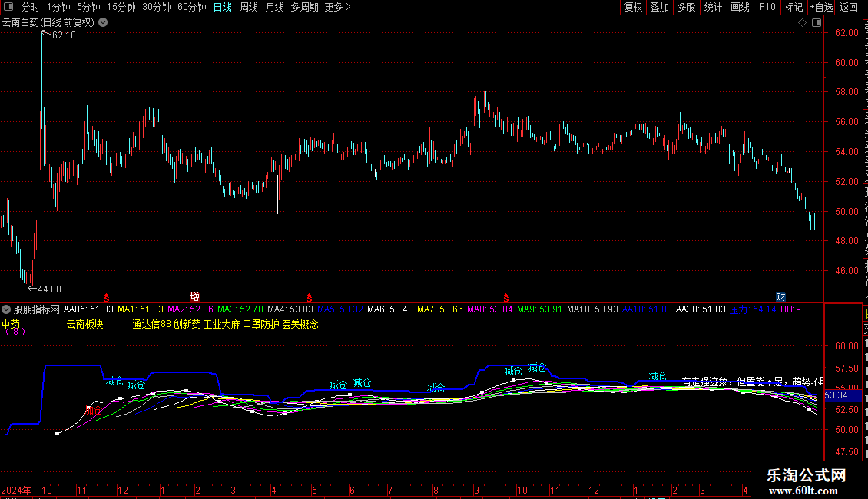Screen dimensions: 868x499
Task: Click the 中药 industry label
Action: point(11,324)
